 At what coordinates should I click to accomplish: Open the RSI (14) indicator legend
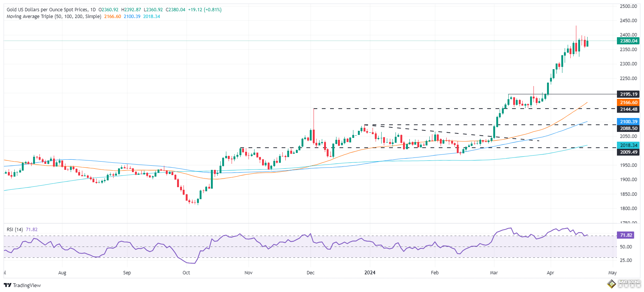(x=15, y=230)
